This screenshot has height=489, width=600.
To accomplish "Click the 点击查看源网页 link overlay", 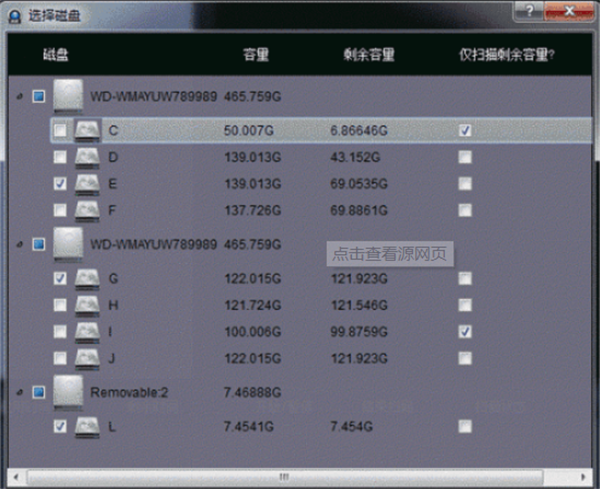I will tap(390, 253).
